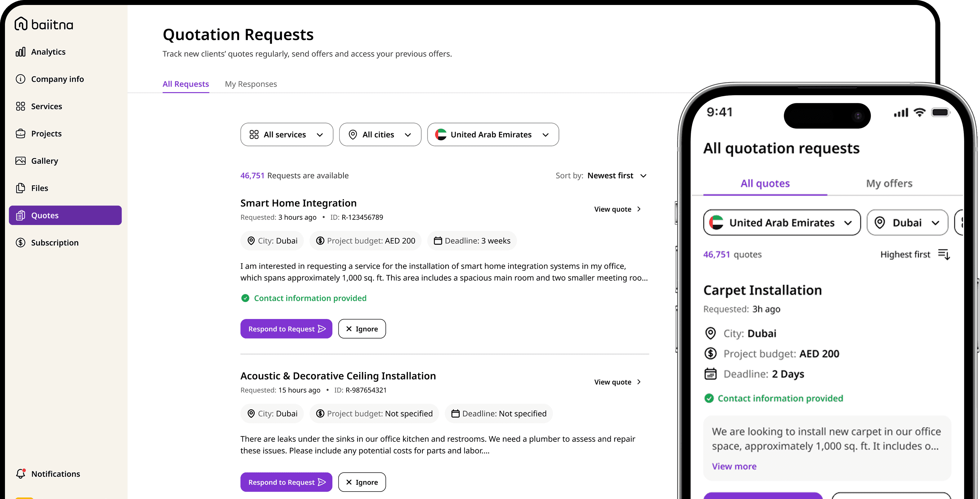Click Carpet Installation title on phone
This screenshot has width=980, height=499.
(762, 290)
